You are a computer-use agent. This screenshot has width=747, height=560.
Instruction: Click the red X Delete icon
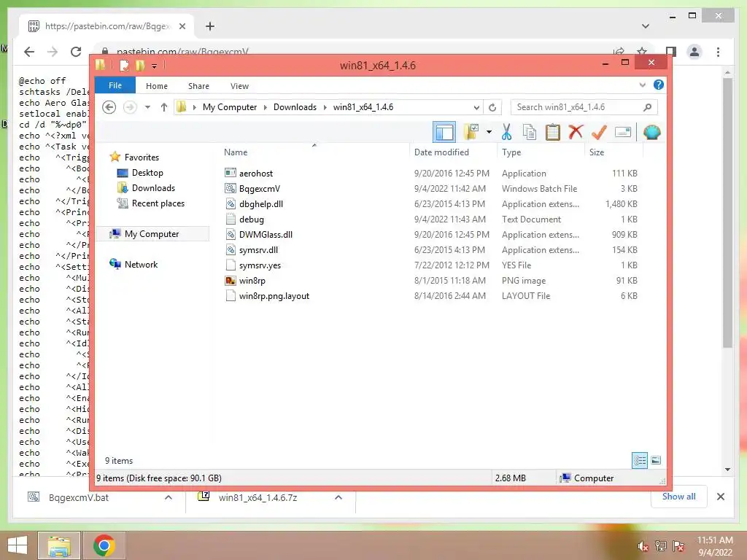pyautogui.click(x=576, y=132)
